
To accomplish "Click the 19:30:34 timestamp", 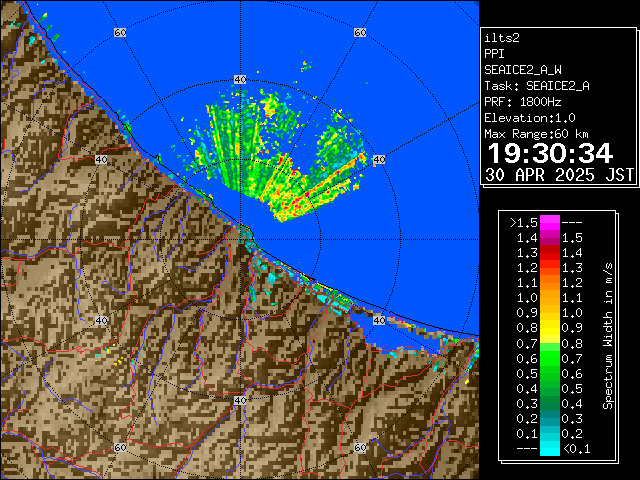I will coord(550,153).
